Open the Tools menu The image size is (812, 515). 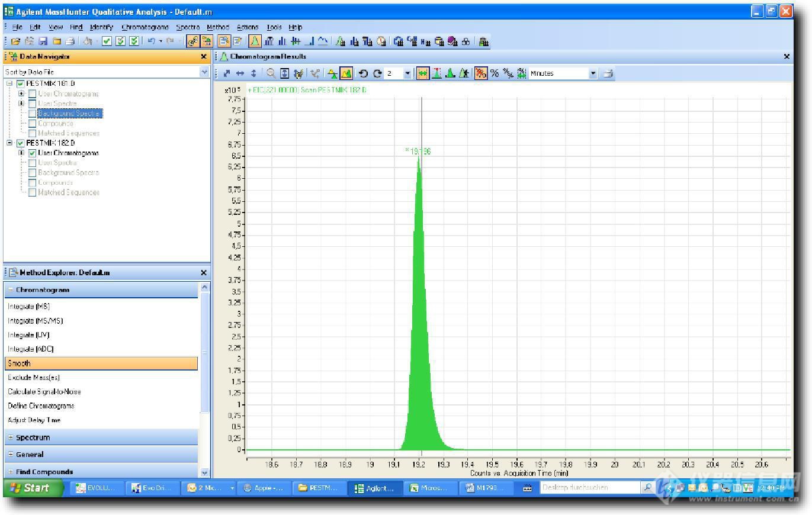[274, 27]
